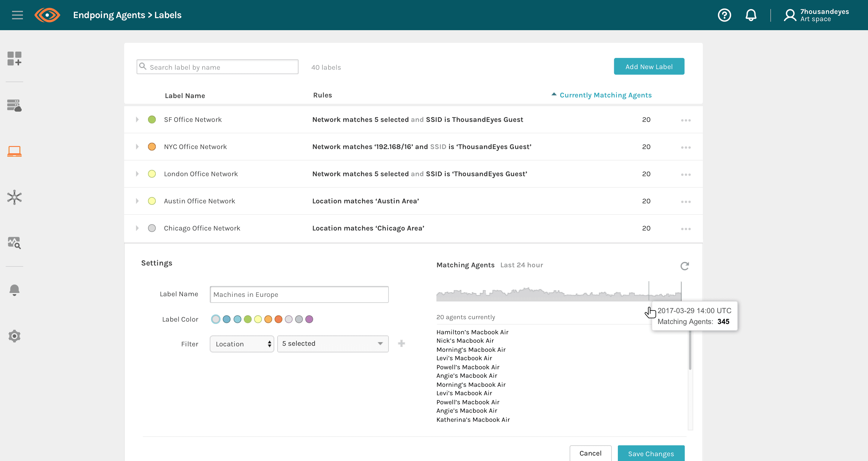Click the Add New Label button
The height and width of the screenshot is (461, 868).
pos(649,67)
